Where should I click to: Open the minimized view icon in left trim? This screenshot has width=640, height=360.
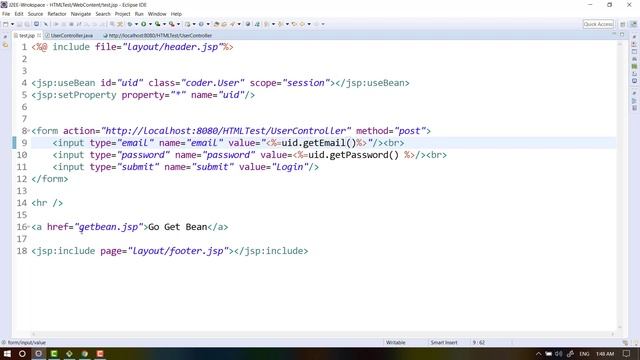(x=5, y=44)
